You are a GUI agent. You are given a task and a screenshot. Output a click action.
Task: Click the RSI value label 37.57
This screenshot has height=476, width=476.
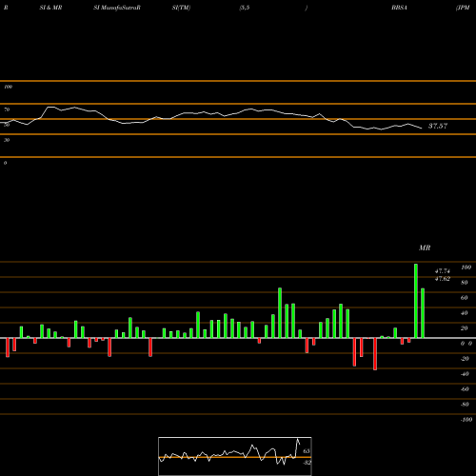click(x=438, y=126)
